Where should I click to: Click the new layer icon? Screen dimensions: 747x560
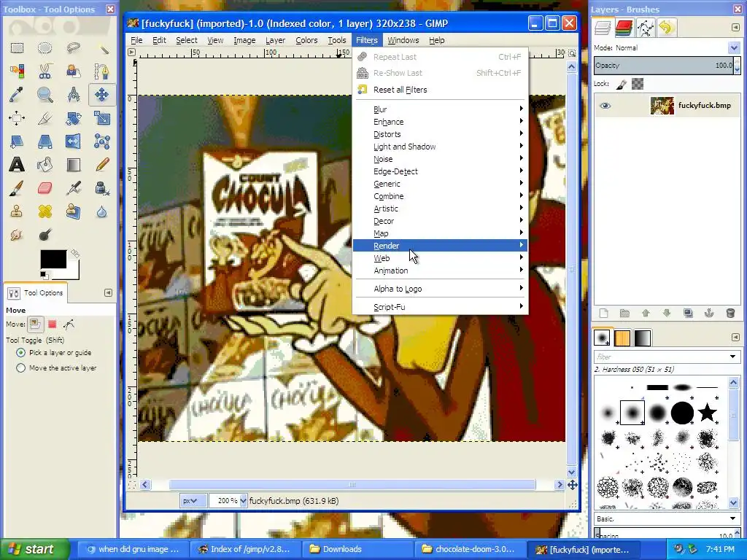pyautogui.click(x=603, y=313)
